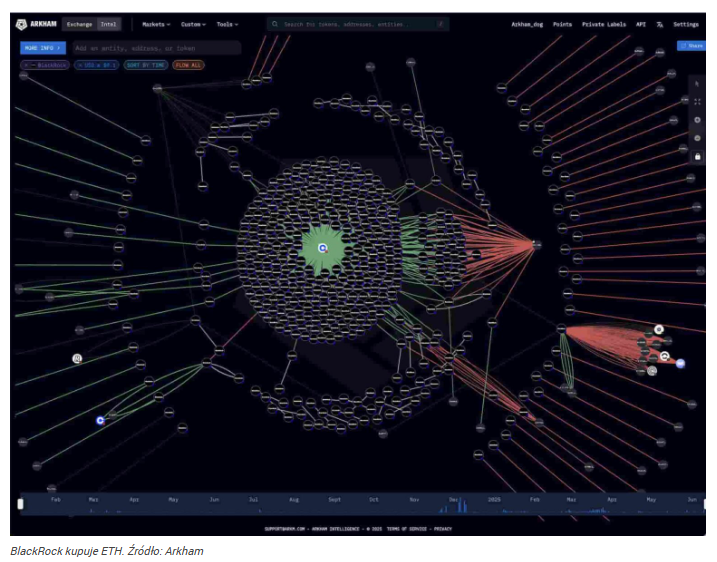717x562 pixels.
Task: Expand the MORE INFO panel
Action: point(43,48)
